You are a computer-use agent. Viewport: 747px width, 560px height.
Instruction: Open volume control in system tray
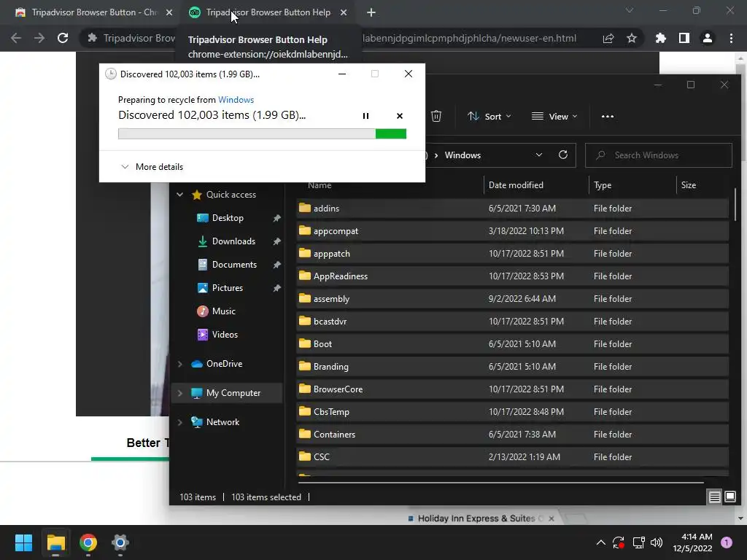pyautogui.click(x=657, y=542)
